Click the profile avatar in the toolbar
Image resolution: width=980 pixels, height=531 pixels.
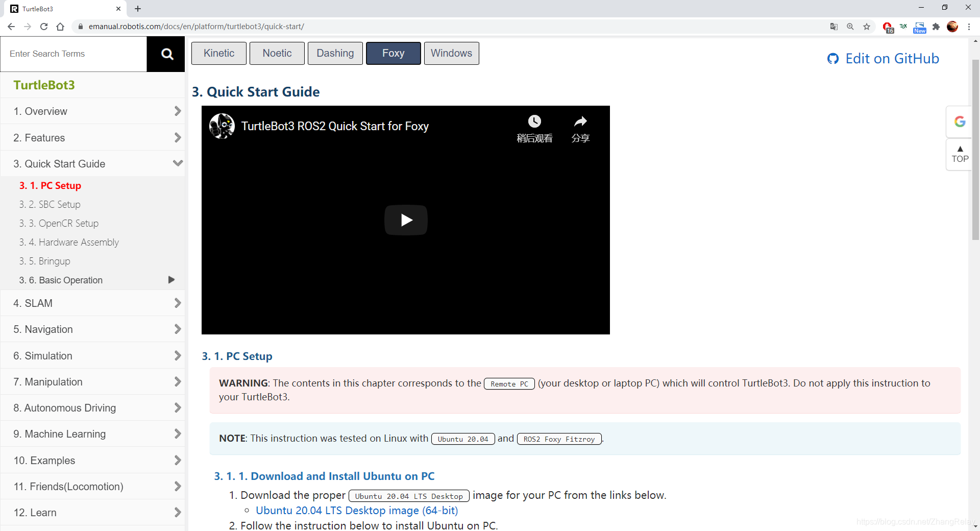click(952, 27)
